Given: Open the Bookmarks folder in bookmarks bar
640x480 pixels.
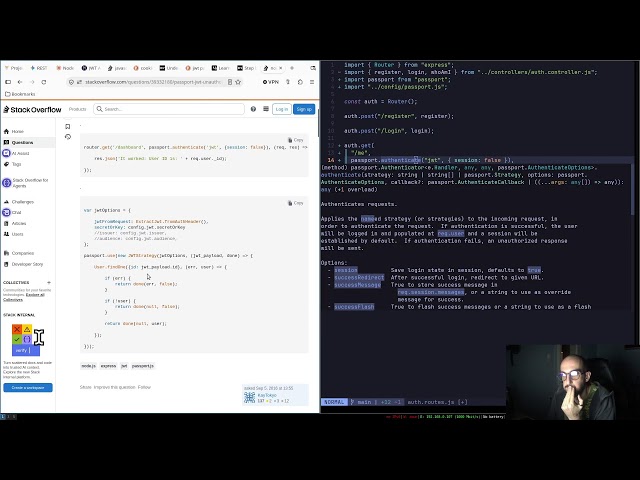Looking at the screenshot, I should pos(20,94).
